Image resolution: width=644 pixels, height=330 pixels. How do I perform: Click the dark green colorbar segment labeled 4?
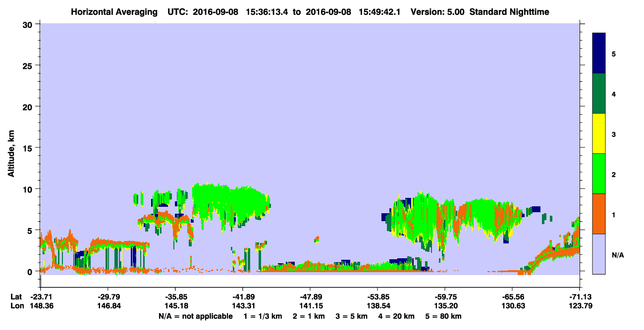point(599,94)
